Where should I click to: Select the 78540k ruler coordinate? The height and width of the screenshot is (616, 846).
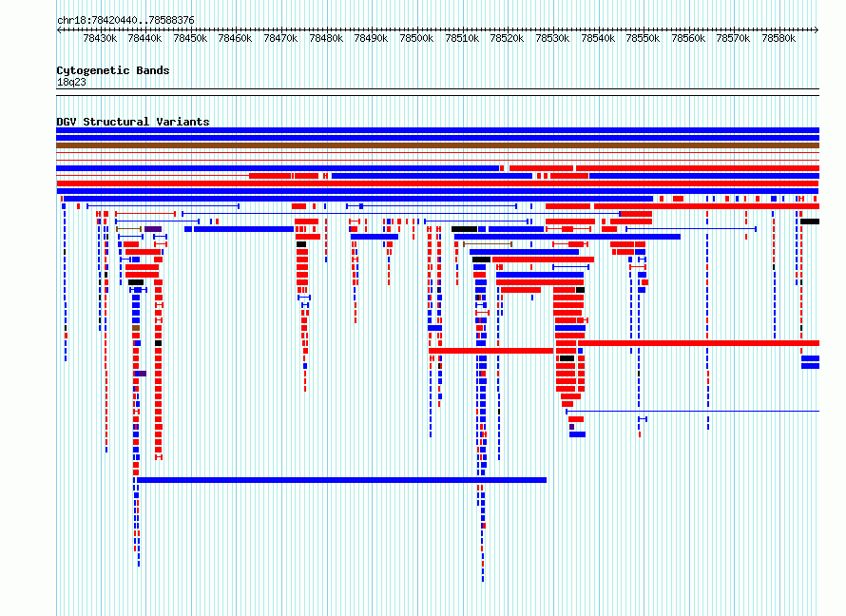point(598,38)
